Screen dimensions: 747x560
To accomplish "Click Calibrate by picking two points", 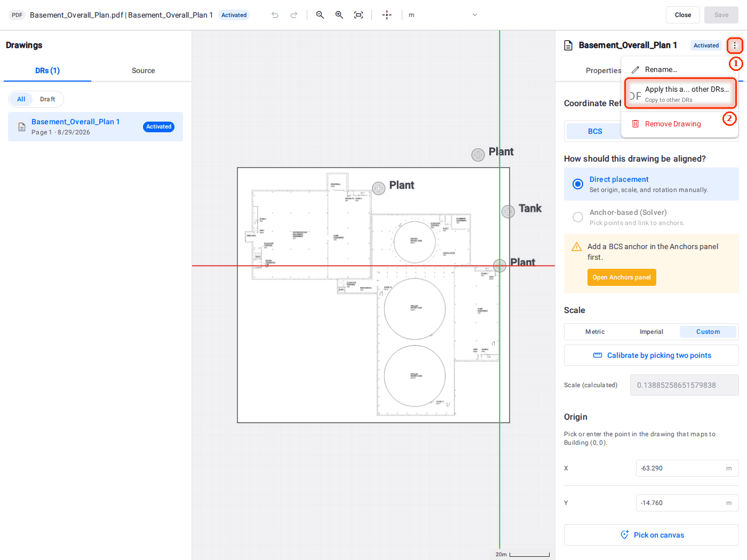I will pyautogui.click(x=651, y=355).
